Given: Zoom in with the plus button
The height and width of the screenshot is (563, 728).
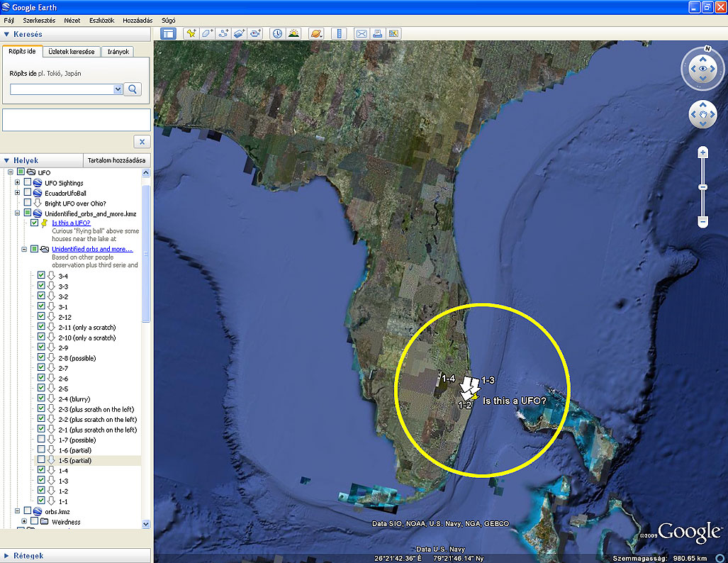Looking at the screenshot, I should tap(703, 152).
